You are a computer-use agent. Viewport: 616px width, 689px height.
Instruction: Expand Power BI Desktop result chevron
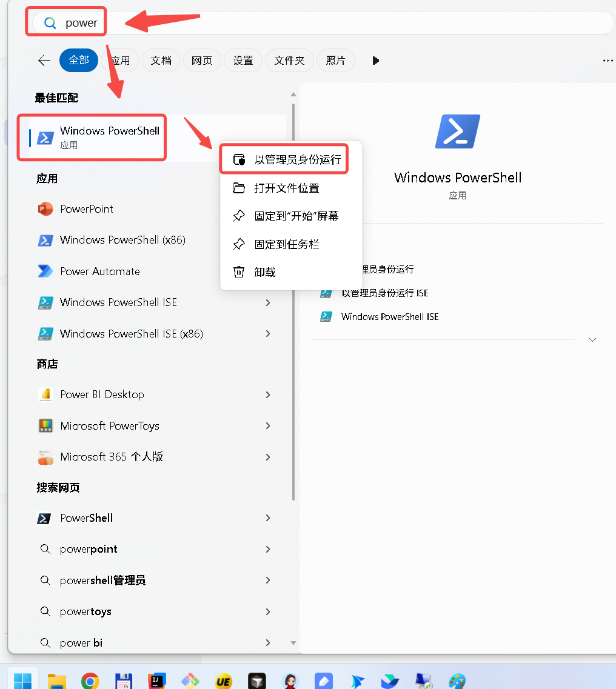pos(268,394)
